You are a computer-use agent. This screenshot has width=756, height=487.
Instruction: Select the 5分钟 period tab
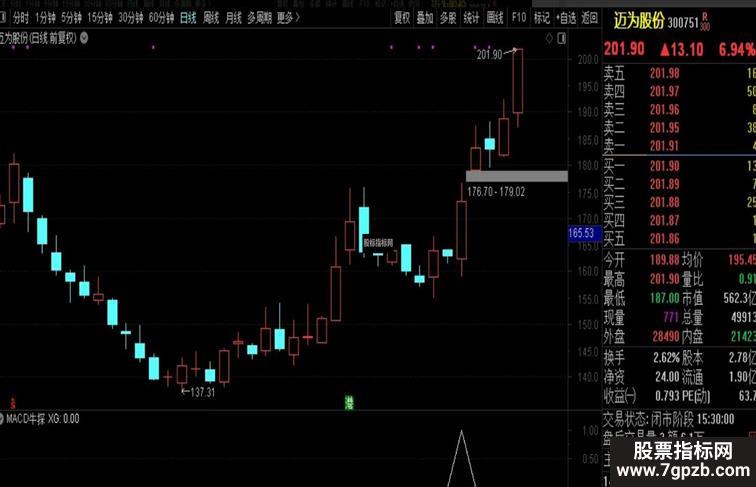(x=71, y=18)
